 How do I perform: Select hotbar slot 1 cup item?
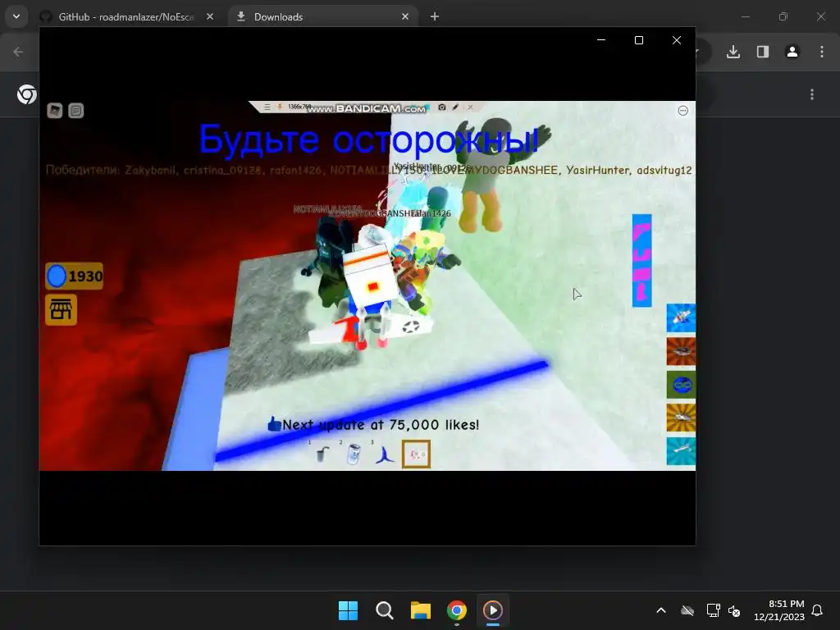click(x=322, y=454)
